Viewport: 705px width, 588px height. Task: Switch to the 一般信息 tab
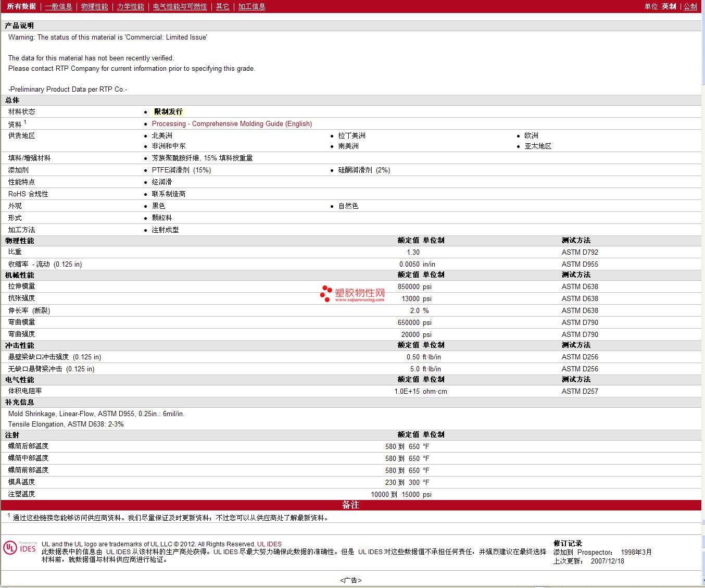coord(58,6)
